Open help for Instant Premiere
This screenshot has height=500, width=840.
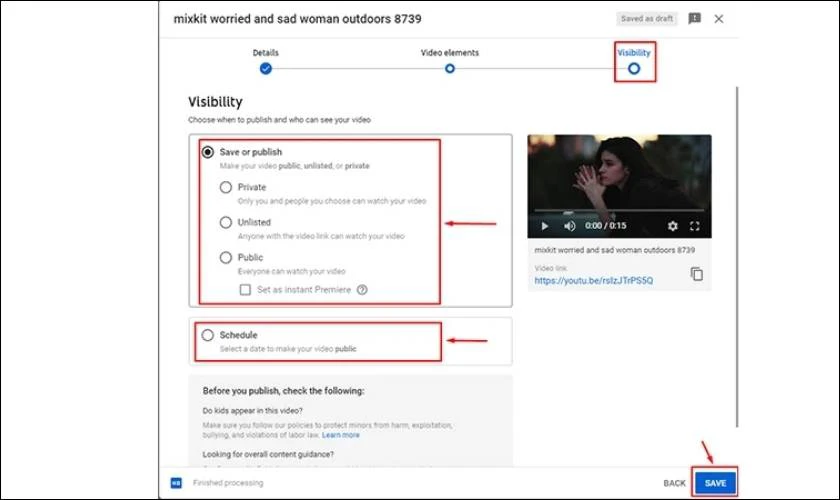[x=362, y=290]
